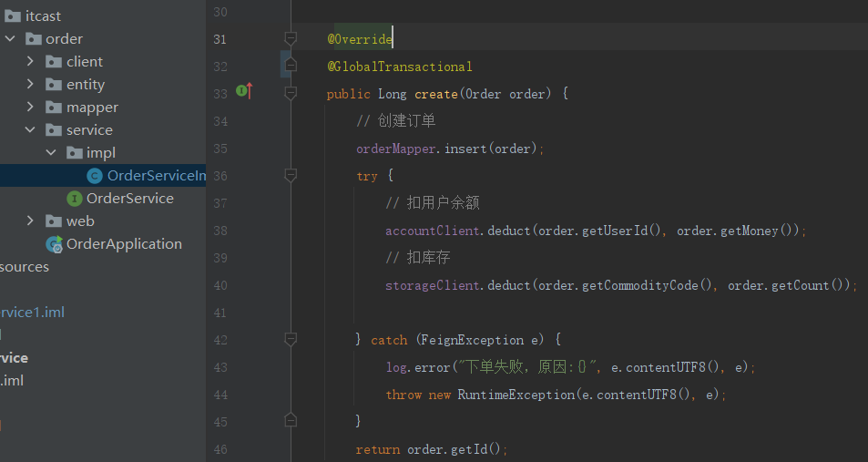868x462 pixels.
Task: Fold the catch block at line 42
Action: tap(290, 338)
